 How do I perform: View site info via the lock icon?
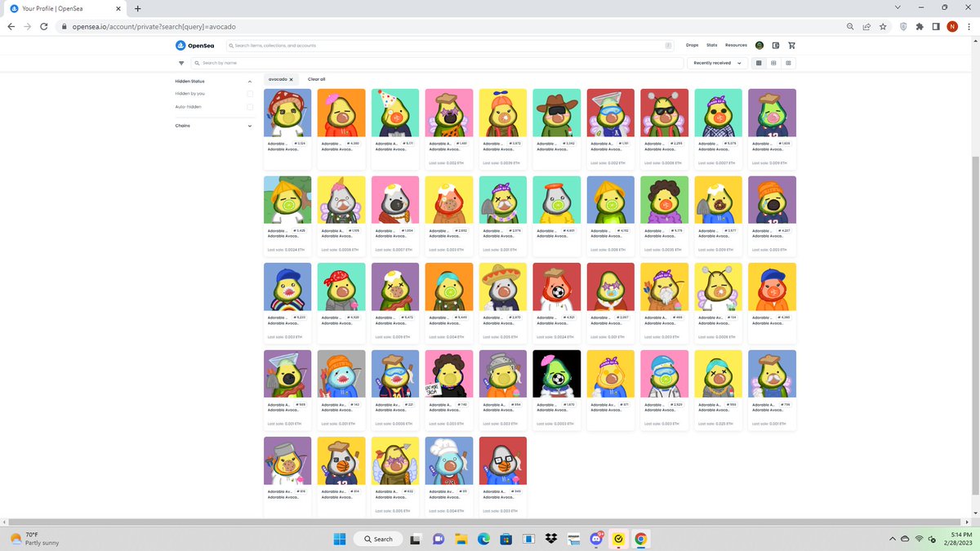[65, 26]
